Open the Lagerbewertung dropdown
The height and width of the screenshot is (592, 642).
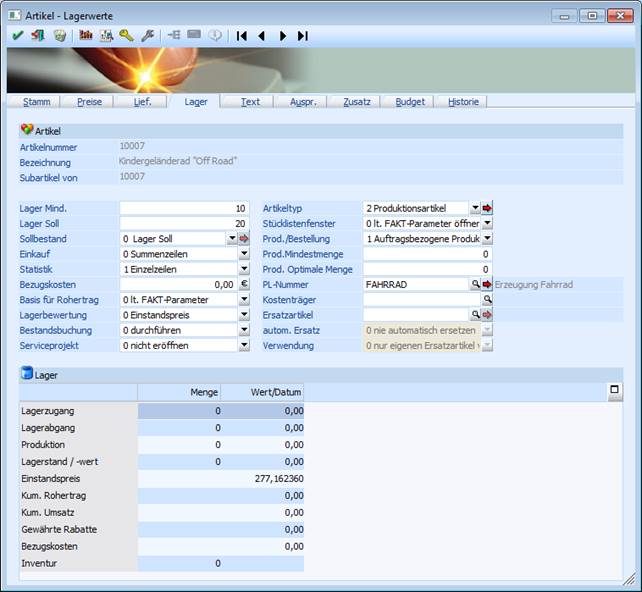pyautogui.click(x=244, y=315)
